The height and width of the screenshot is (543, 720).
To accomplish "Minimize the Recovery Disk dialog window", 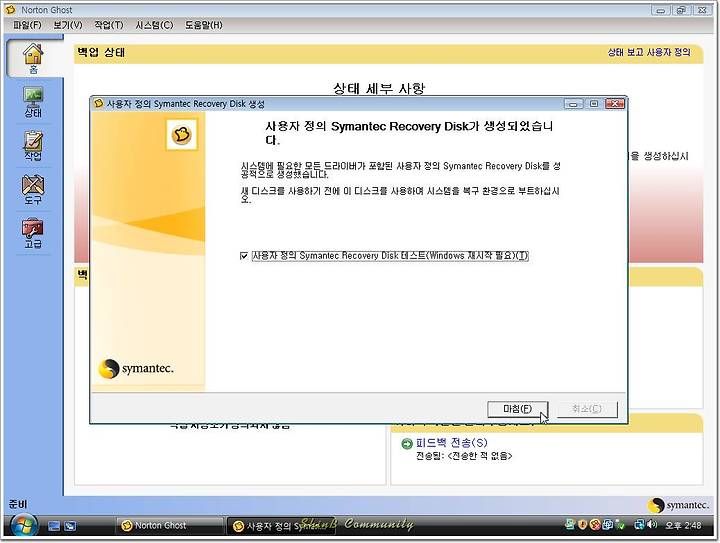I will (574, 104).
